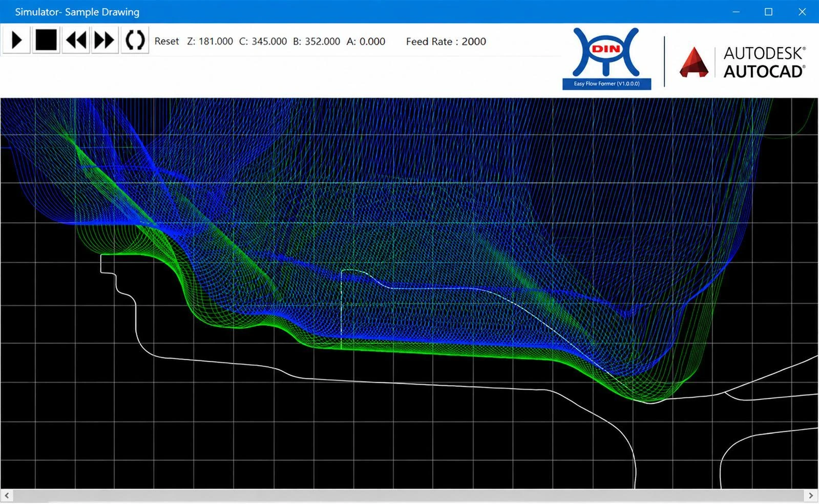Click the horizontal scrollbar track
This screenshot has height=504, width=819.
tap(409, 495)
